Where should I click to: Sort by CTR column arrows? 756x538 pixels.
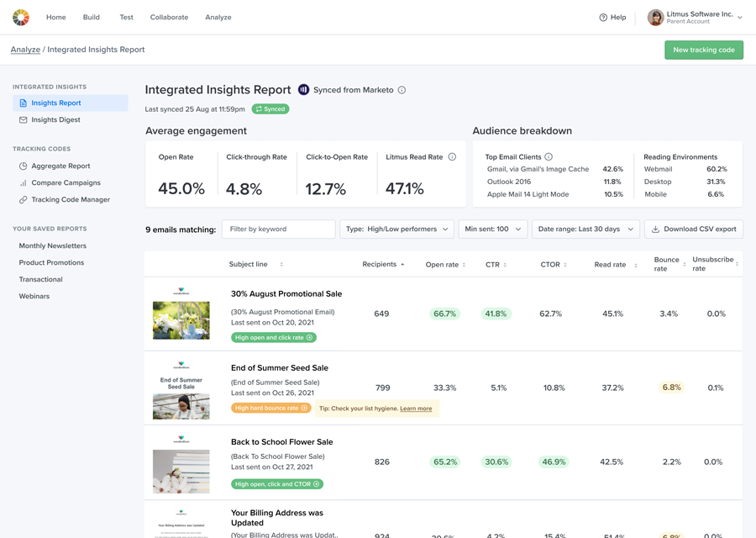(505, 265)
